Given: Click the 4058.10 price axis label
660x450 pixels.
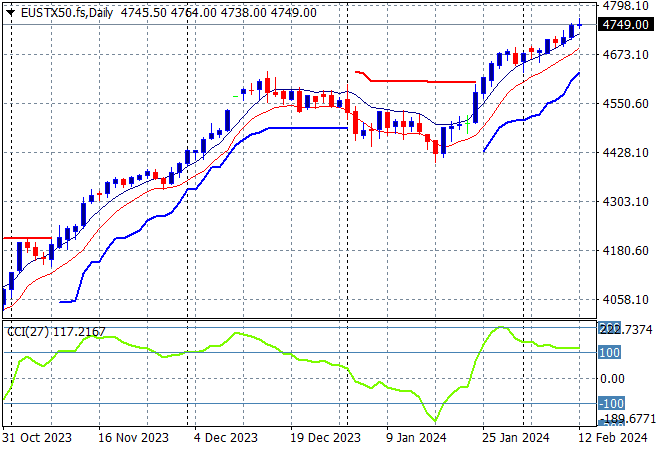Looking at the screenshot, I should pyautogui.click(x=625, y=300).
